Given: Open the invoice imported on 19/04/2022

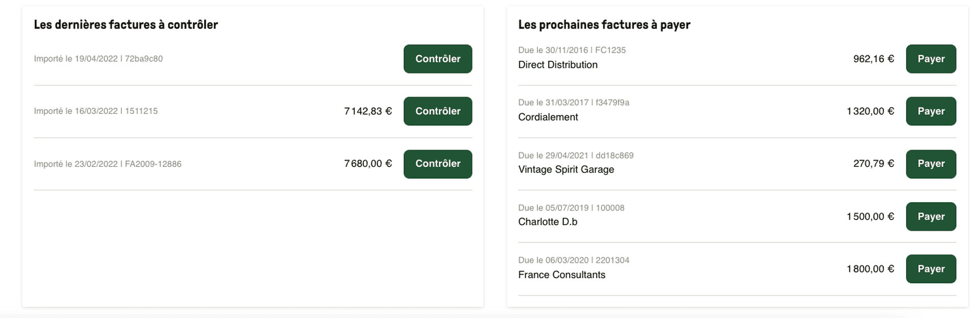Looking at the screenshot, I should click(x=98, y=59).
